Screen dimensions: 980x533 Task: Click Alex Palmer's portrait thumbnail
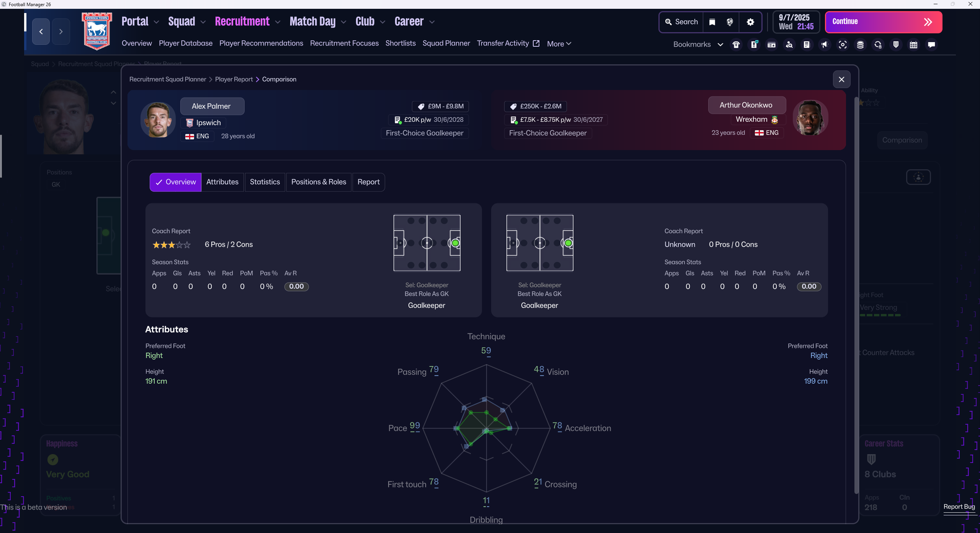(158, 120)
